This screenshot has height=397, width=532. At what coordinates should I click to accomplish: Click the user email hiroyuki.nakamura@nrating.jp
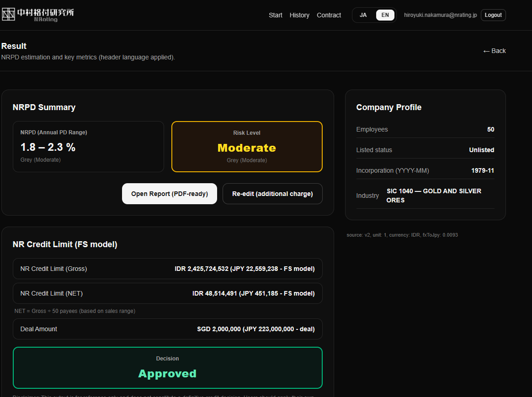point(440,15)
